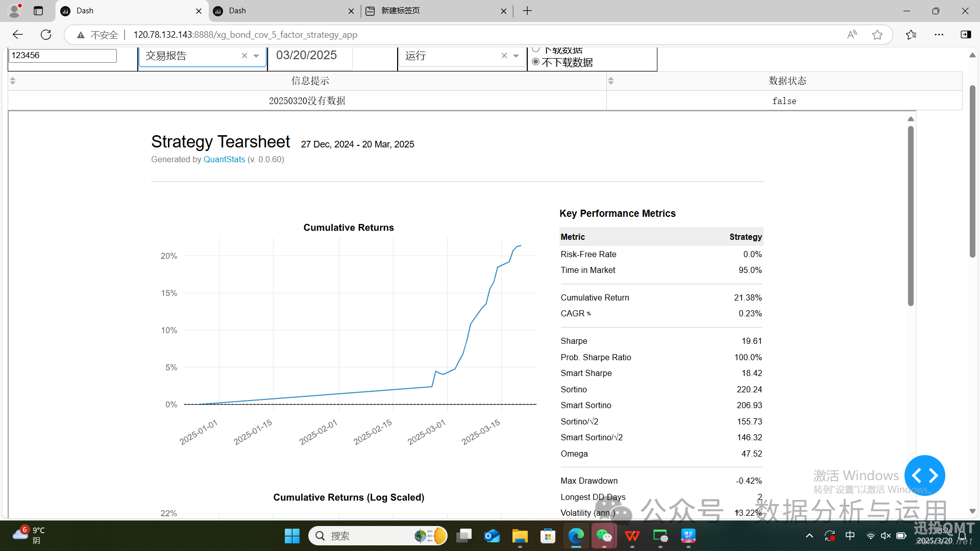Open the Wi-Fi network tray icon
This screenshot has width=980, height=551.
point(871,536)
